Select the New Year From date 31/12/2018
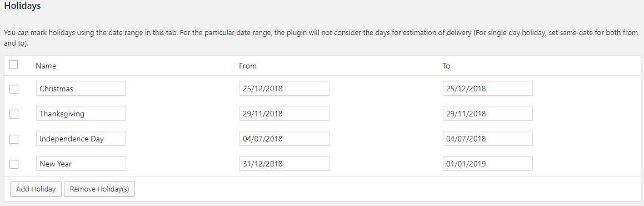Screen dimensions: 644x206 [x=284, y=164]
